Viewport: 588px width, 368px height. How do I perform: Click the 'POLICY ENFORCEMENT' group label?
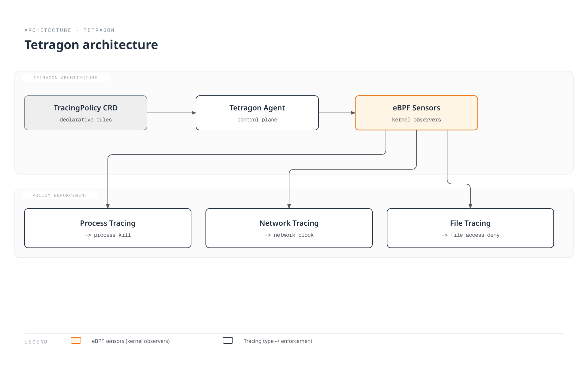(x=60, y=195)
